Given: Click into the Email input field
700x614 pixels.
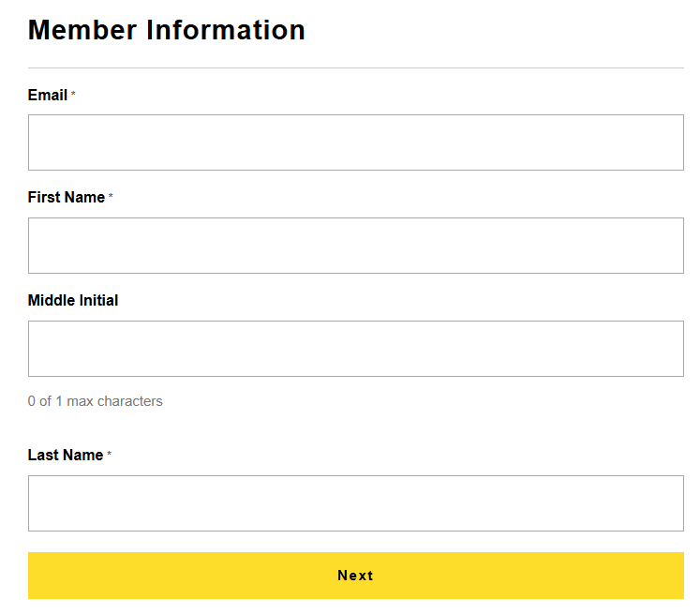Looking at the screenshot, I should point(355,142).
